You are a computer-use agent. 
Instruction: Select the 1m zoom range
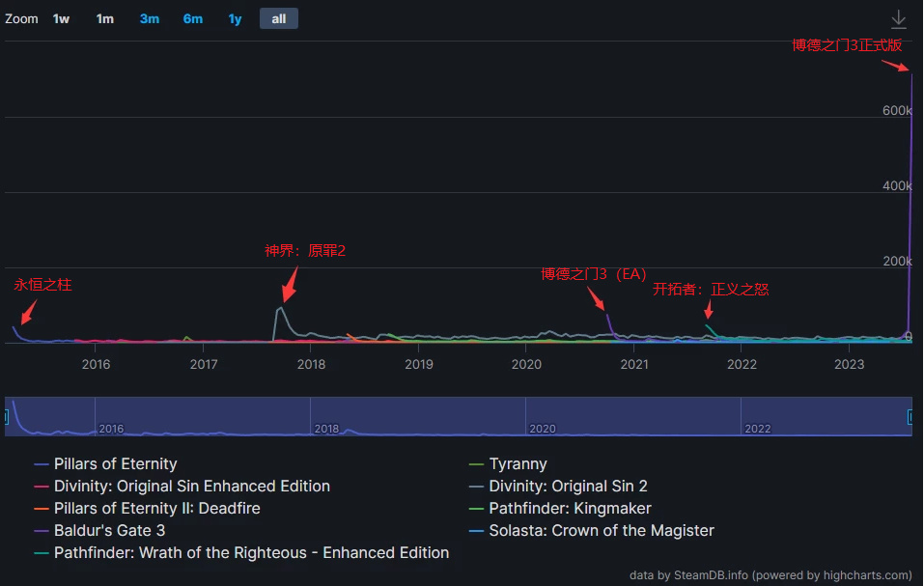click(105, 19)
